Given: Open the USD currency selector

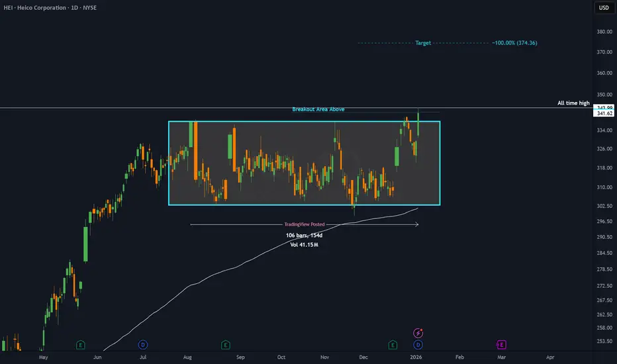Looking at the screenshot, I should [604, 7].
